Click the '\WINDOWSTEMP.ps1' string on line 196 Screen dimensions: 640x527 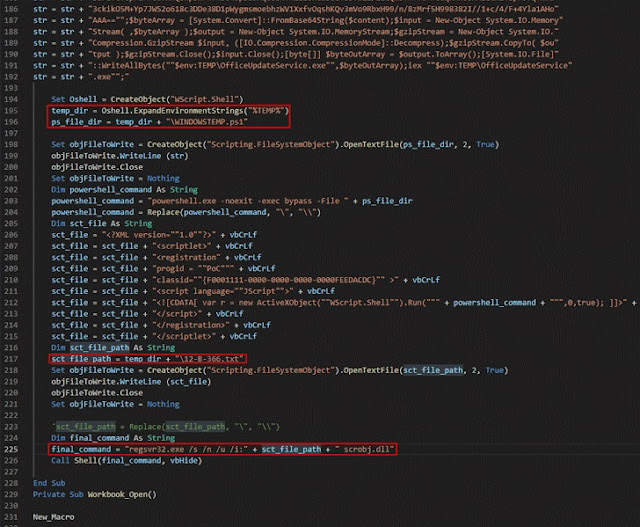(x=207, y=122)
